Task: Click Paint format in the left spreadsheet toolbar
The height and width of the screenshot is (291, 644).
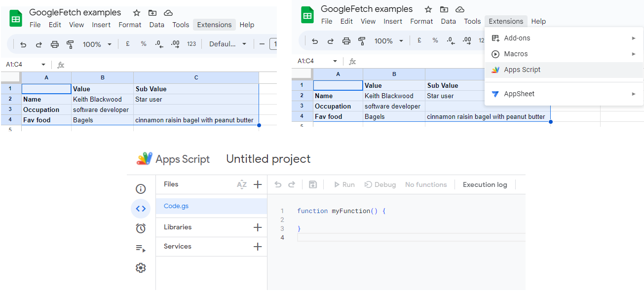Action: [70, 44]
